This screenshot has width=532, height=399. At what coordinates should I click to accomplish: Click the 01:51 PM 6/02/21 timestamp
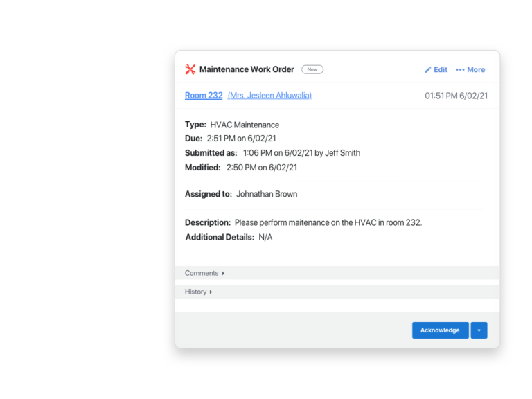click(x=456, y=96)
